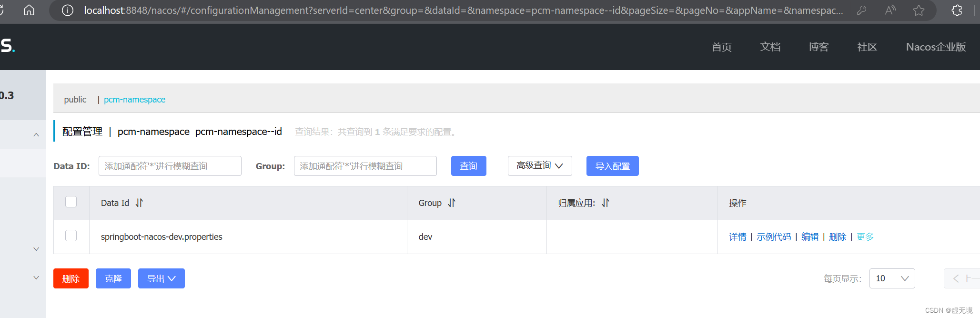The width and height of the screenshot is (980, 318).
Task: Open Nacos企业版 in top navigation
Action: (936, 47)
